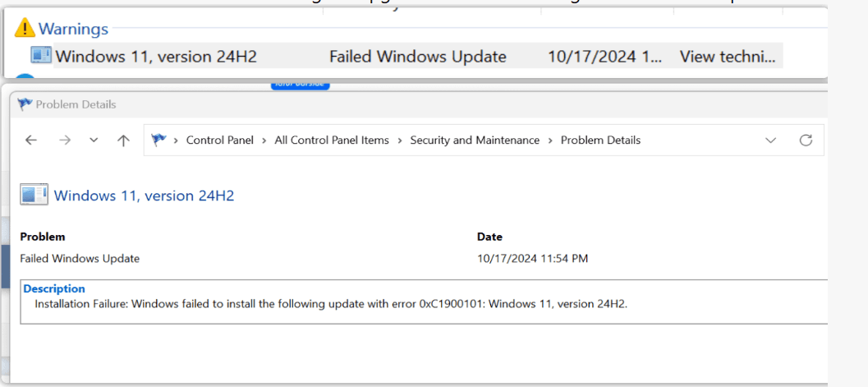Click the Description text box

[424, 302]
